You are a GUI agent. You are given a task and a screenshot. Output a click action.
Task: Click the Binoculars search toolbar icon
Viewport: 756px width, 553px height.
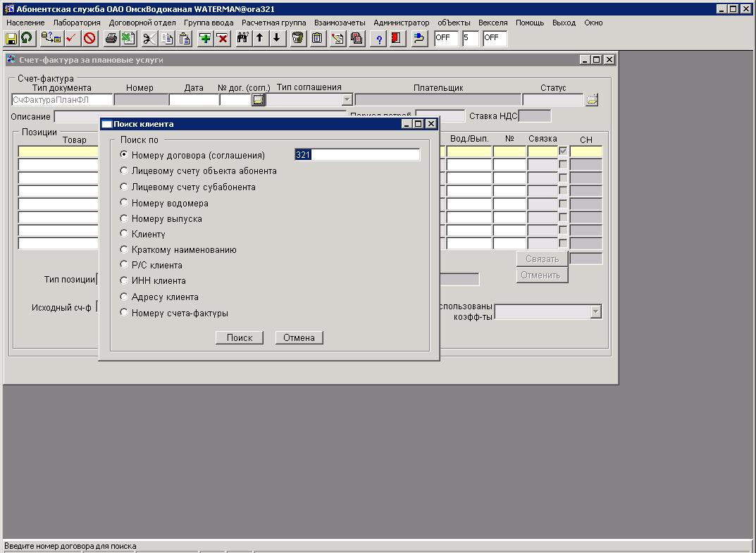pyautogui.click(x=243, y=39)
